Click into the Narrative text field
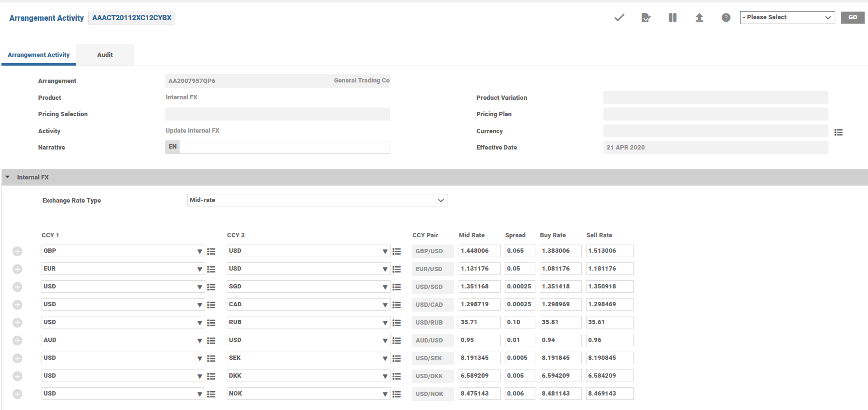The height and width of the screenshot is (410, 868). pyautogui.click(x=284, y=147)
